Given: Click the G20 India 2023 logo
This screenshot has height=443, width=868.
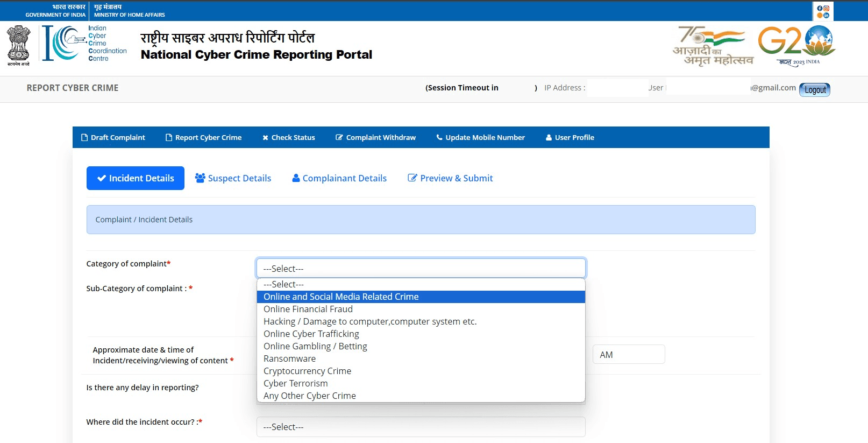Looking at the screenshot, I should (797, 45).
